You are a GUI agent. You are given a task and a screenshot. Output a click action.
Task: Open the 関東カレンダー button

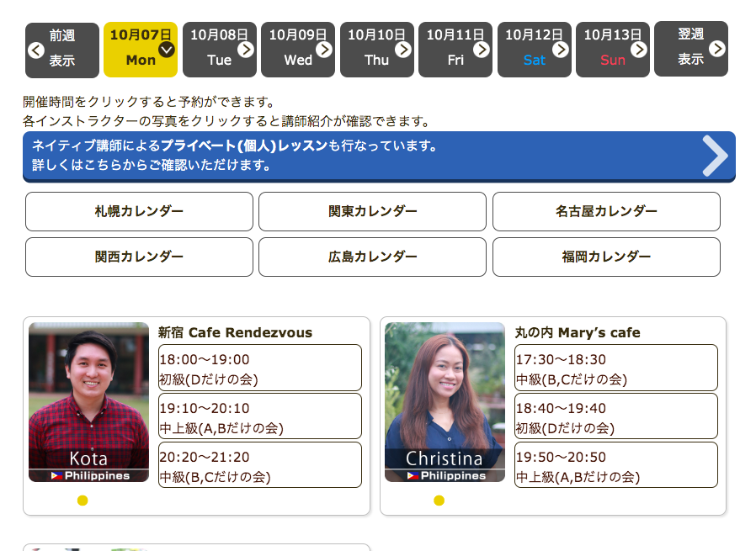(x=372, y=211)
